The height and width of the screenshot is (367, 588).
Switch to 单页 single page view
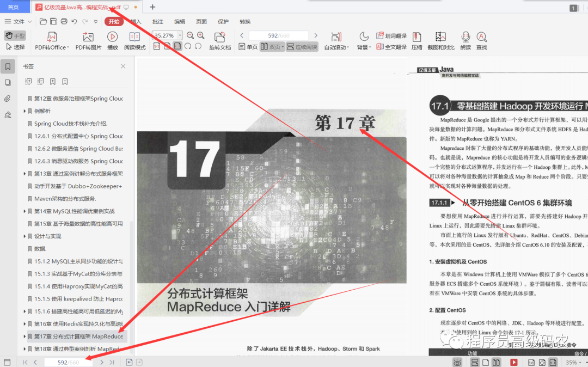(x=248, y=47)
